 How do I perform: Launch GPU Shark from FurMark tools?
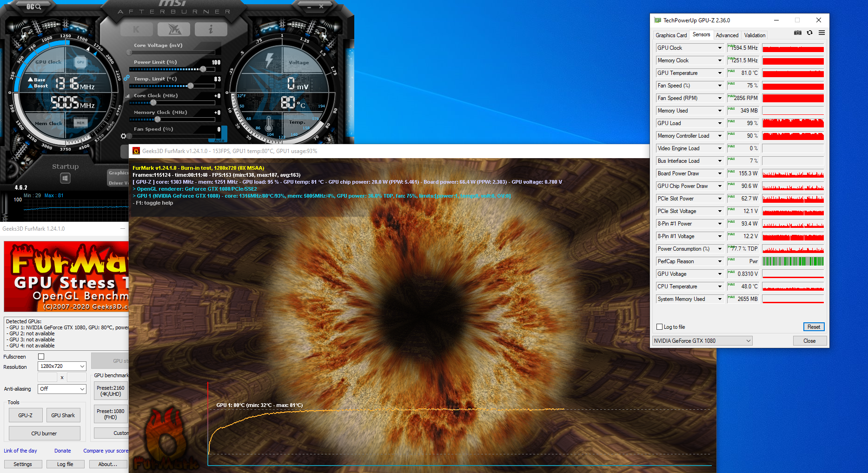63,415
